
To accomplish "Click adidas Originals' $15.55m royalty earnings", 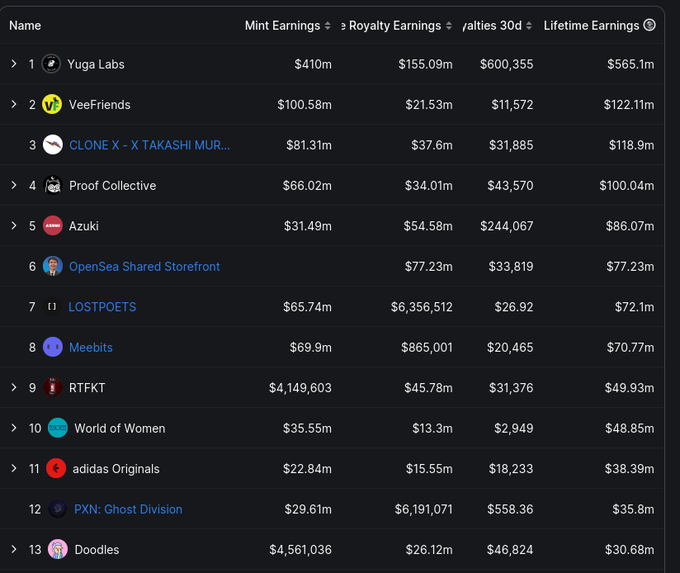I will [429, 469].
